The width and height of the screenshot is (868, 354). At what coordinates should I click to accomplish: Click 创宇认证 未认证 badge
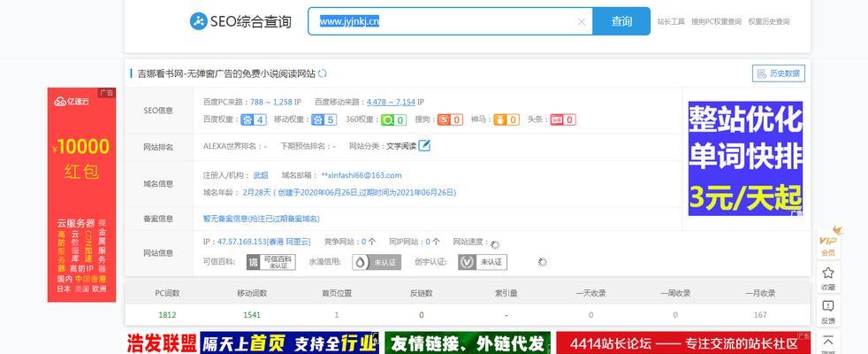click(x=482, y=262)
